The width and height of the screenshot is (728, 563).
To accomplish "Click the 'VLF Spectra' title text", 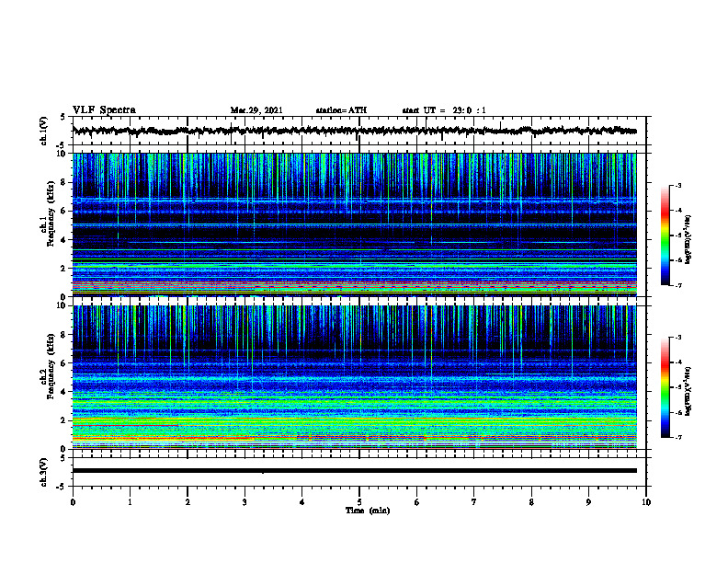I will 104,110.
